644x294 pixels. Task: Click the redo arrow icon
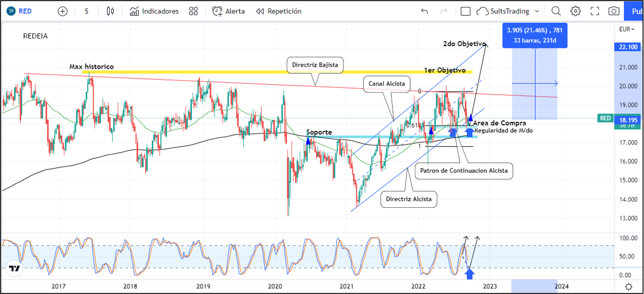pyautogui.click(x=444, y=11)
